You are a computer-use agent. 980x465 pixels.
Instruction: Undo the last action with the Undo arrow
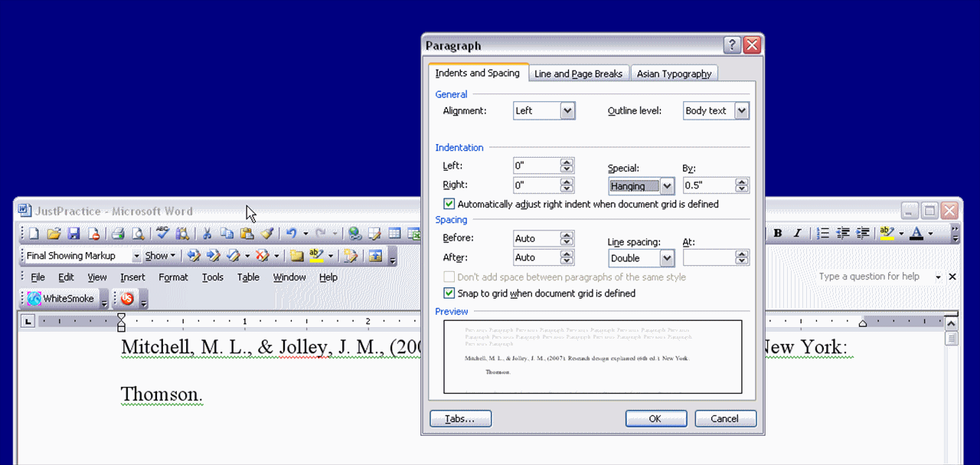point(292,234)
